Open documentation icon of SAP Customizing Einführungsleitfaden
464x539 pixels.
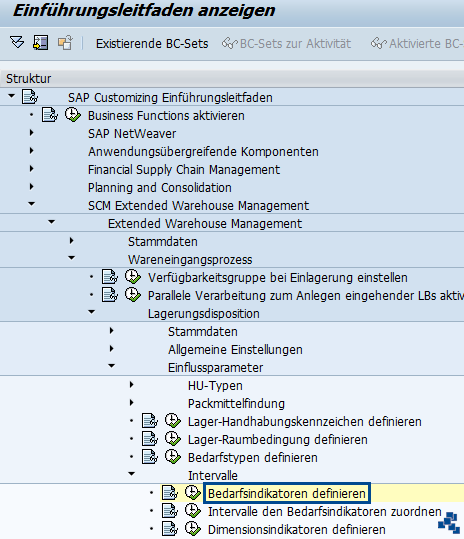[30, 97]
